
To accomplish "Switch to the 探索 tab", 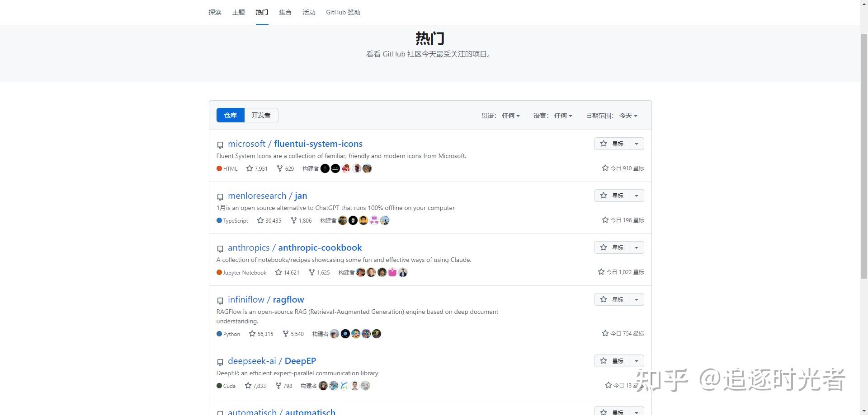I will tap(215, 12).
